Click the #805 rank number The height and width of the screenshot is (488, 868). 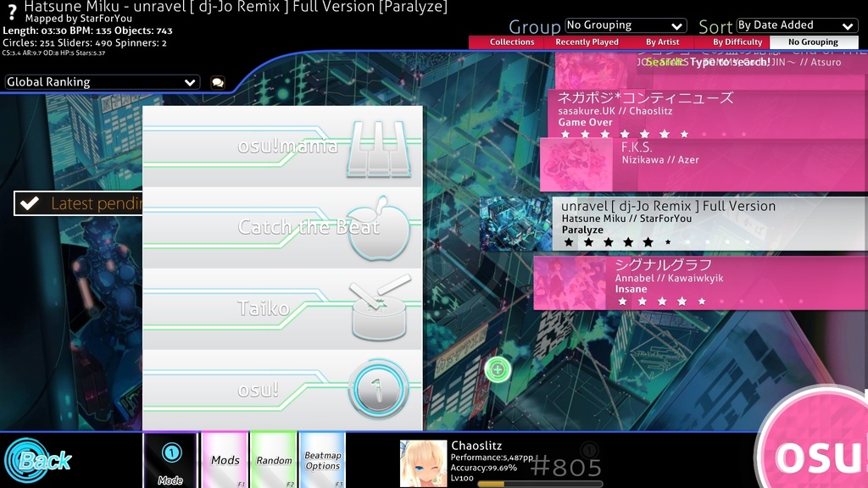(565, 468)
